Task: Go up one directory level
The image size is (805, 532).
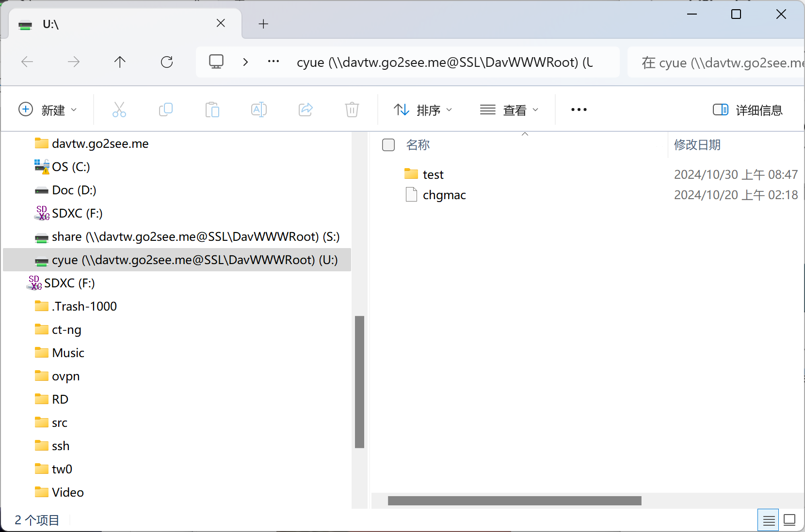Action: click(x=120, y=62)
